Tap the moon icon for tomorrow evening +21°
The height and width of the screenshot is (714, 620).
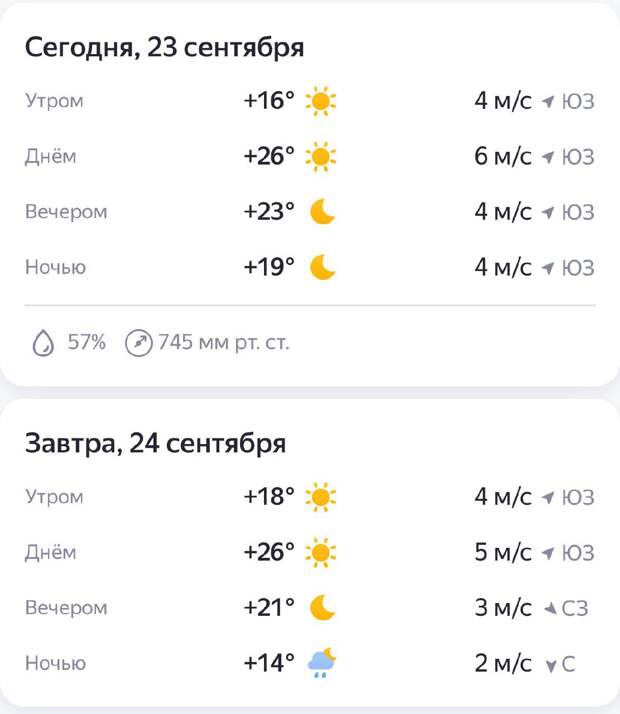(322, 607)
